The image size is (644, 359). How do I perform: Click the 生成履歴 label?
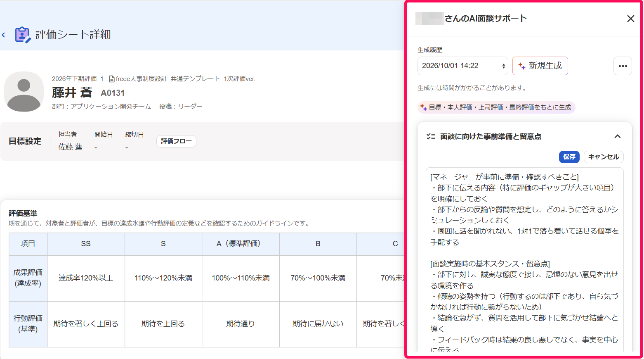[430, 50]
